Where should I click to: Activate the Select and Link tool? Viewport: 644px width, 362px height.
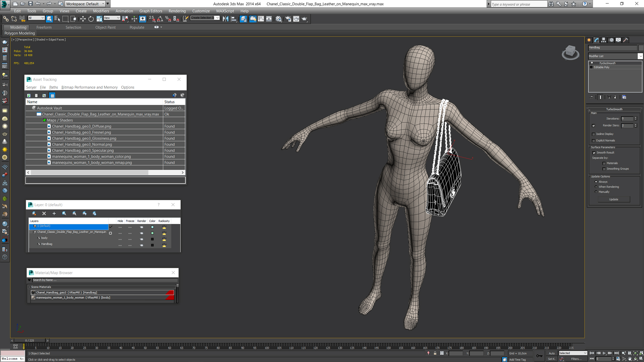(6, 19)
